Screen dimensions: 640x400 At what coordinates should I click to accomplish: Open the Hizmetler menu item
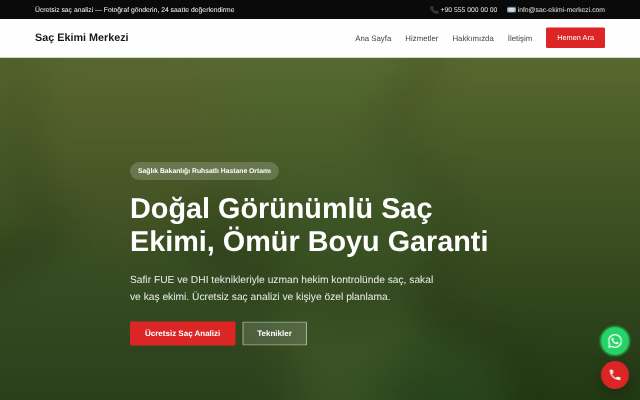(422, 38)
